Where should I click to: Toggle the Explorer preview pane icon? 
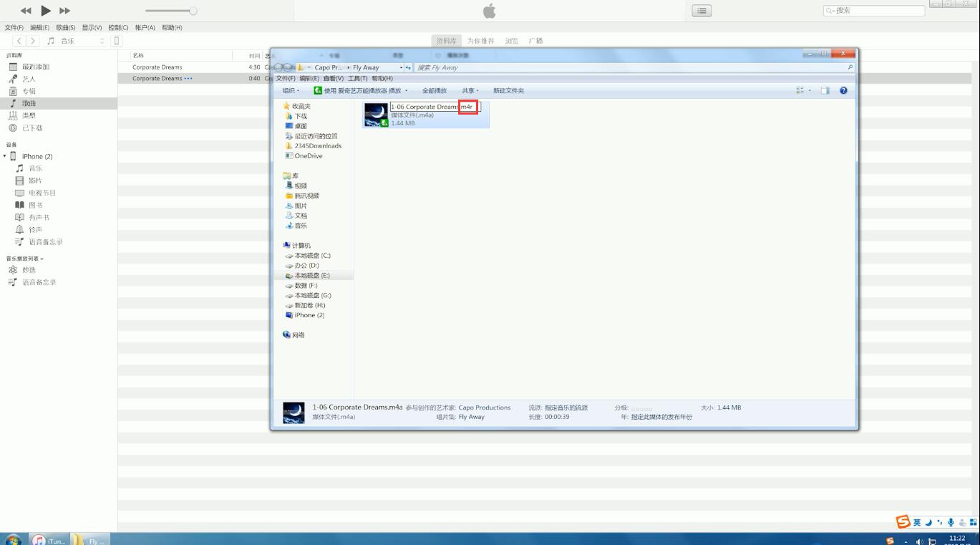[825, 90]
